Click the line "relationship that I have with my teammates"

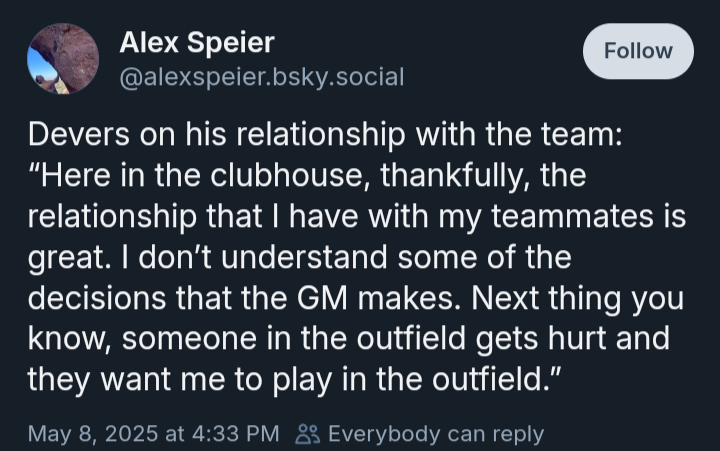point(357,216)
